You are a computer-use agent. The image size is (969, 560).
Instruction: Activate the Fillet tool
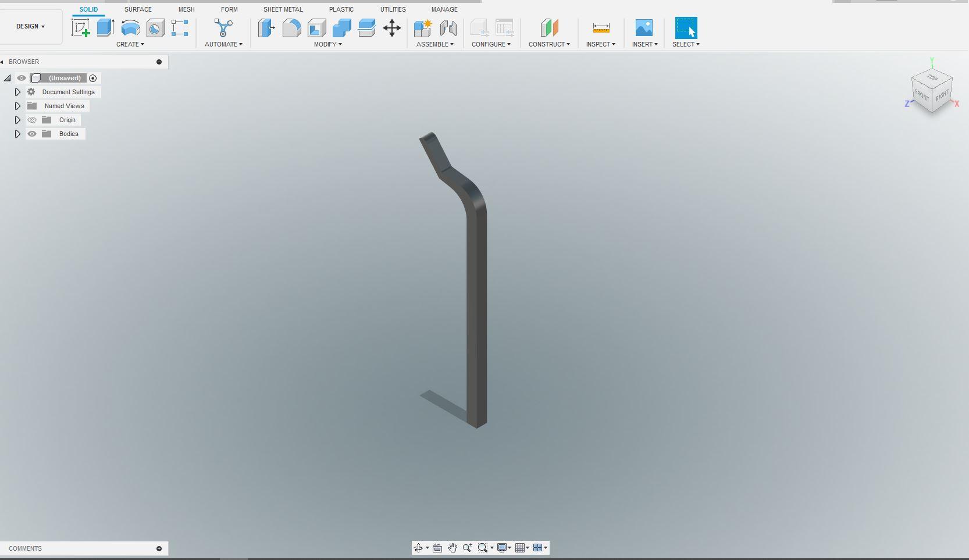click(x=291, y=28)
